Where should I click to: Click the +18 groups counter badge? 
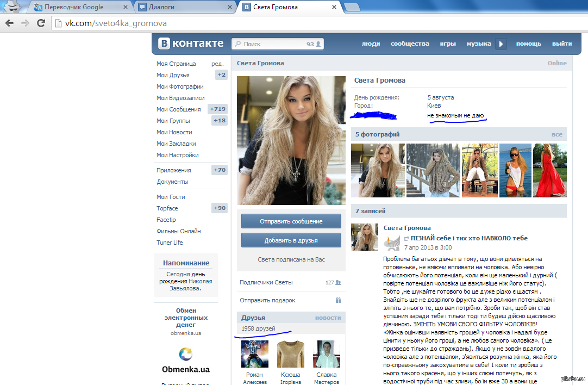pos(220,121)
